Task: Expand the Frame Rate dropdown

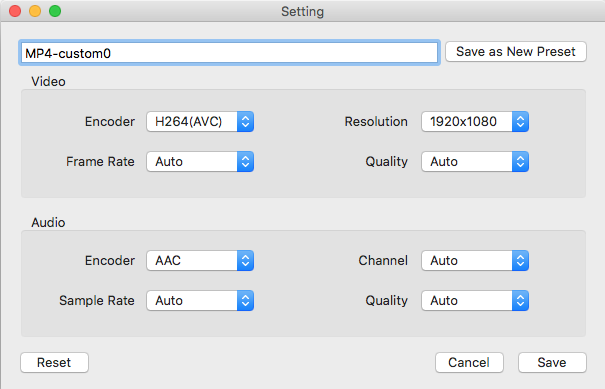Action: click(200, 161)
